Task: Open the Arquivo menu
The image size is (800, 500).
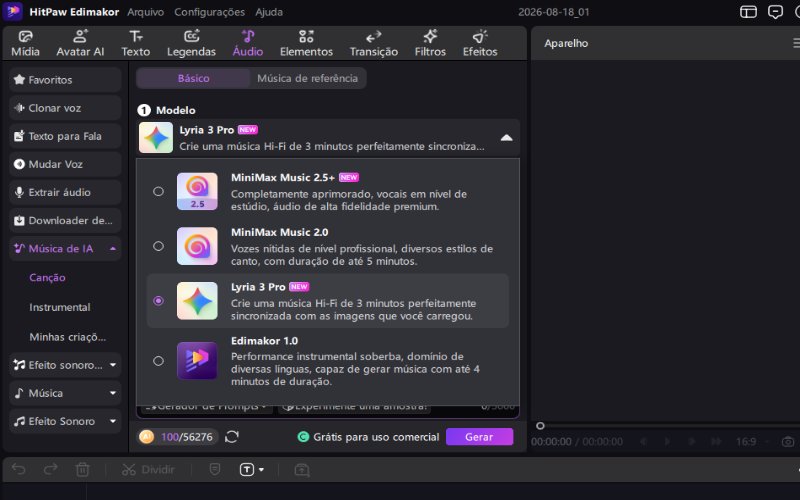Action: tap(145, 12)
